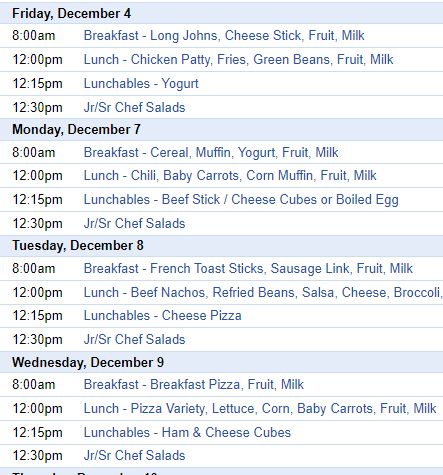The image size is (443, 475).
Task: Open Breakfast - French Toast Sticks event
Action: (248, 269)
